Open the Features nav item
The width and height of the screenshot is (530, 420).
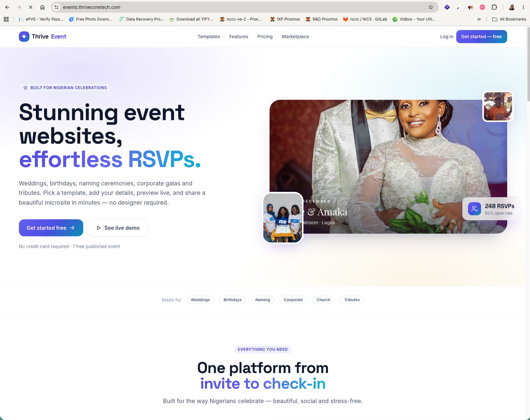click(238, 36)
